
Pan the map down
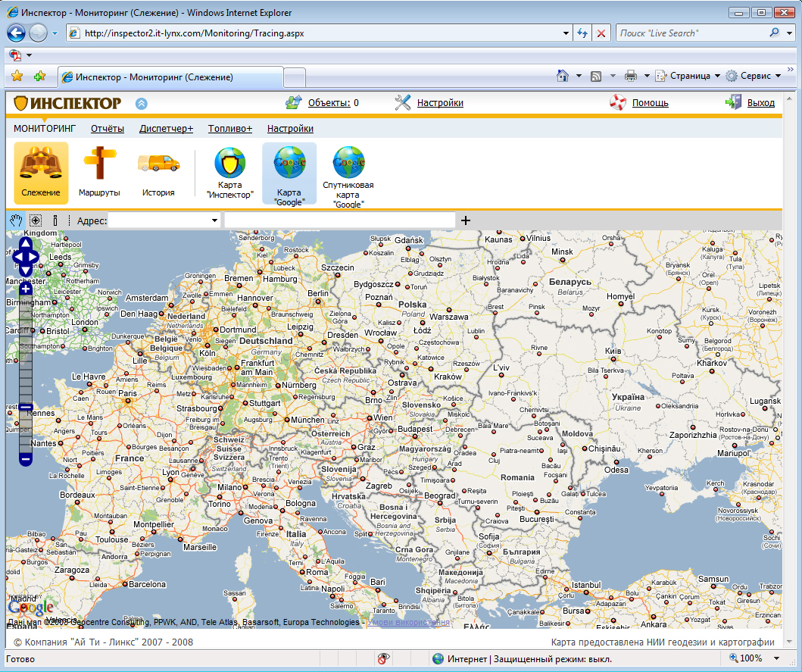tap(26, 270)
